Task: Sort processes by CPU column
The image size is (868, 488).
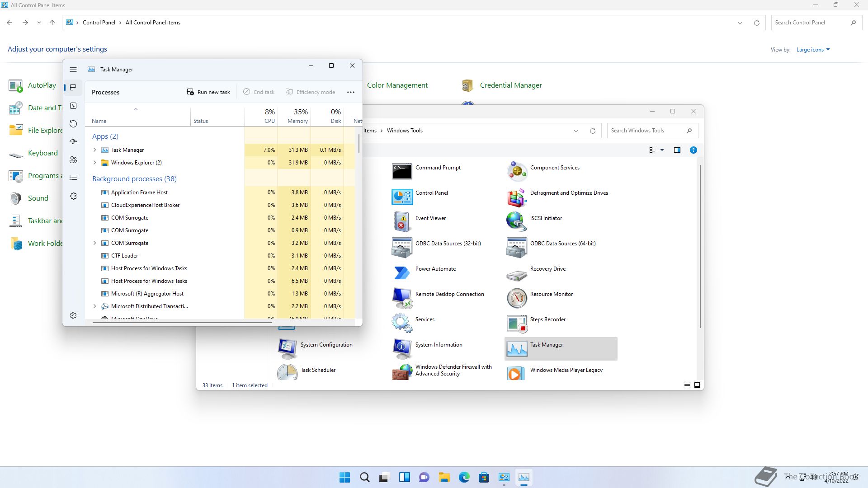Action: point(261,117)
